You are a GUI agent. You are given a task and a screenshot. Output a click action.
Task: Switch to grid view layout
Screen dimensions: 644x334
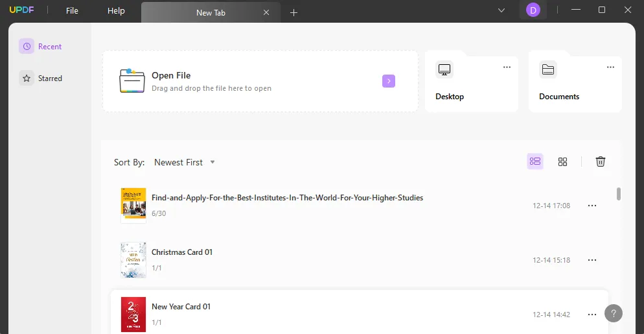point(562,161)
